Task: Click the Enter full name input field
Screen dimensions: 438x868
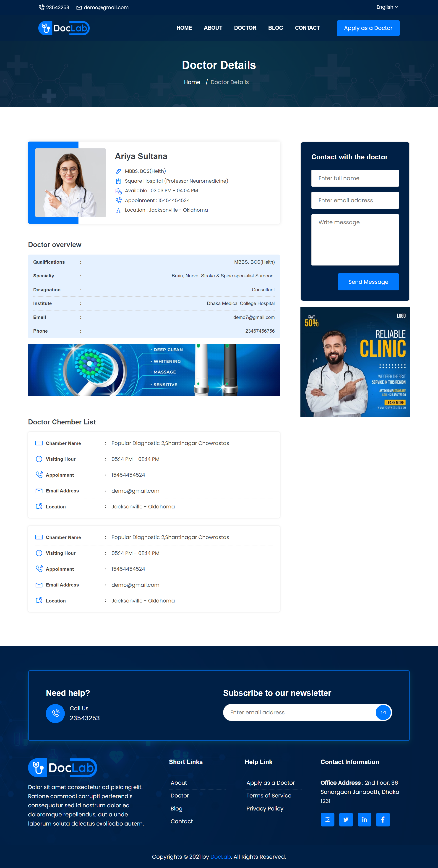Action: 355,178
